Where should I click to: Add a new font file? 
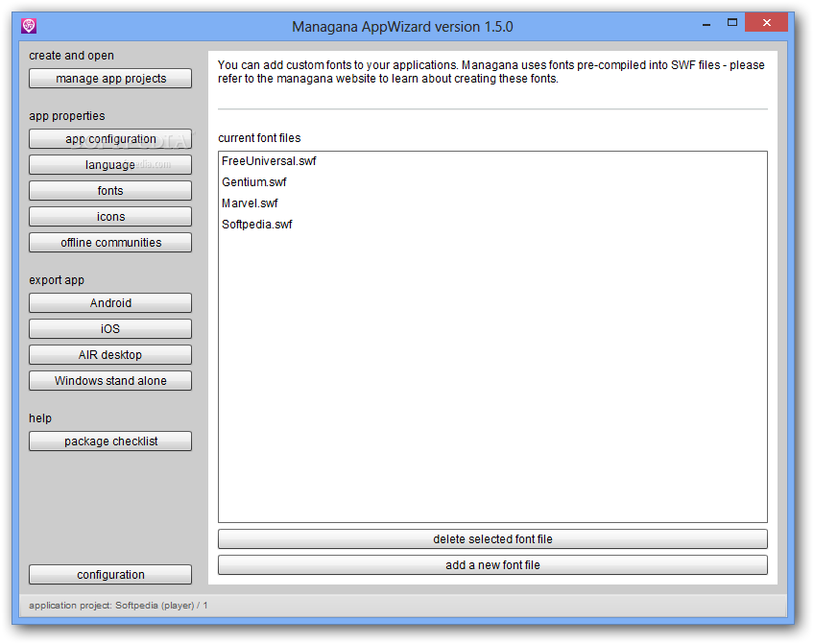492,565
